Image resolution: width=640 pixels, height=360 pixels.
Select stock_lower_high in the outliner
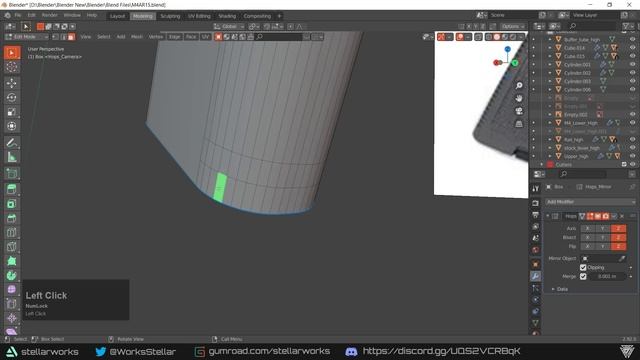582,148
